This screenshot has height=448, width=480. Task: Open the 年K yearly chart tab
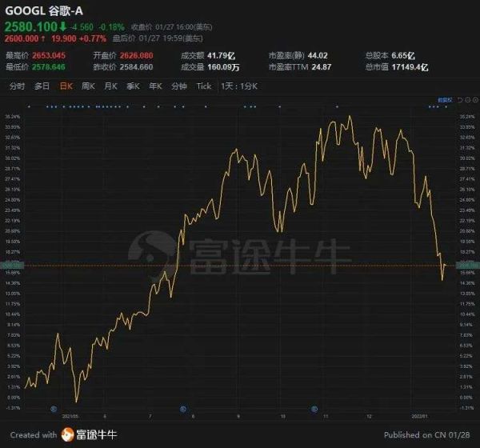click(x=155, y=86)
